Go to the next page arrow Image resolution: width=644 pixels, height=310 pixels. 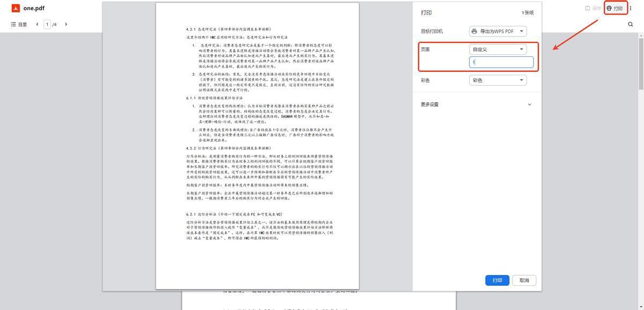click(66, 24)
